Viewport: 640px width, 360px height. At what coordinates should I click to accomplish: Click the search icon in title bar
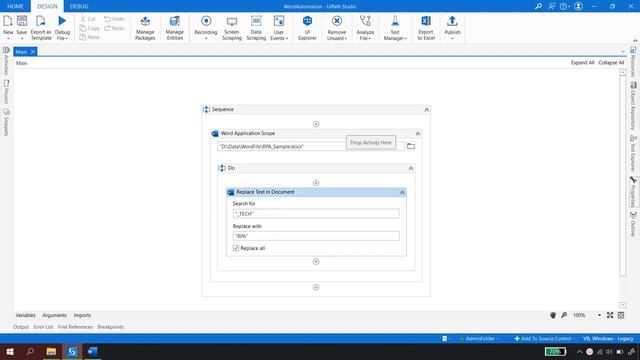[539, 6]
